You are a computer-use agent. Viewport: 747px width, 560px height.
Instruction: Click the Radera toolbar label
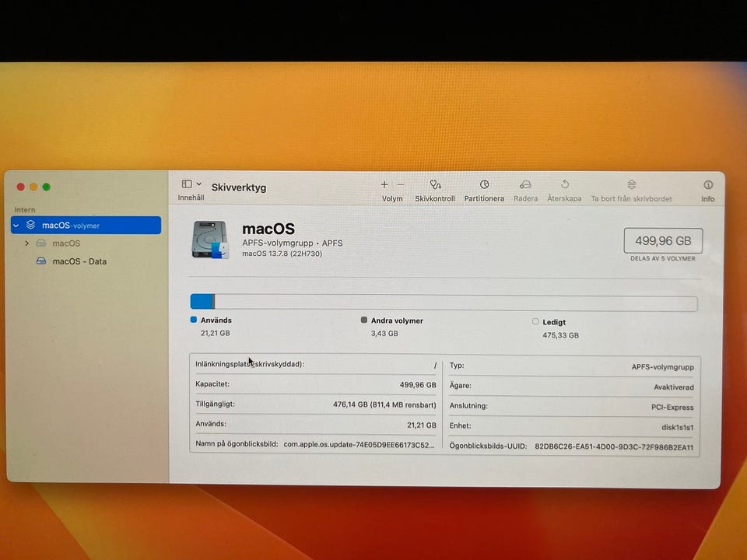coord(525,198)
